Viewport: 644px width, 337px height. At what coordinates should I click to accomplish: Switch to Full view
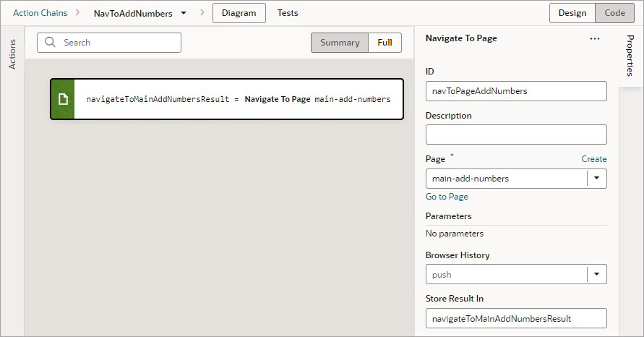click(385, 43)
